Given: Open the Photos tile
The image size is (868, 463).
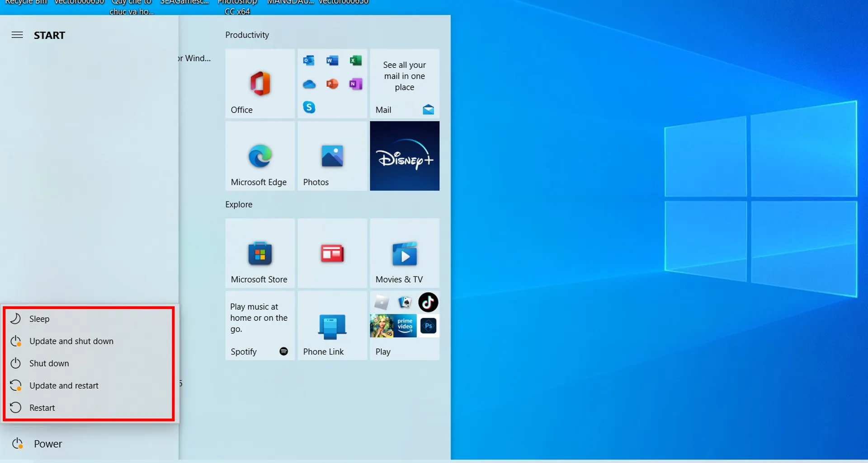Looking at the screenshot, I should coord(332,156).
